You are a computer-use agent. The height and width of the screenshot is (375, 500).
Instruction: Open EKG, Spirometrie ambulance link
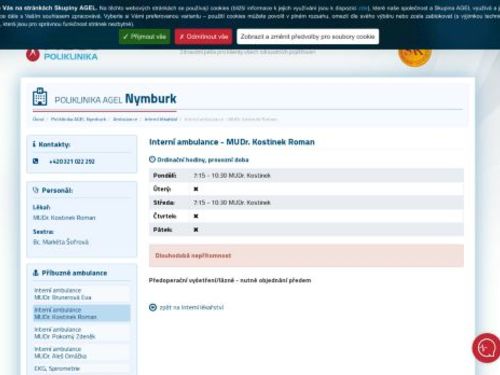[x=81, y=369]
